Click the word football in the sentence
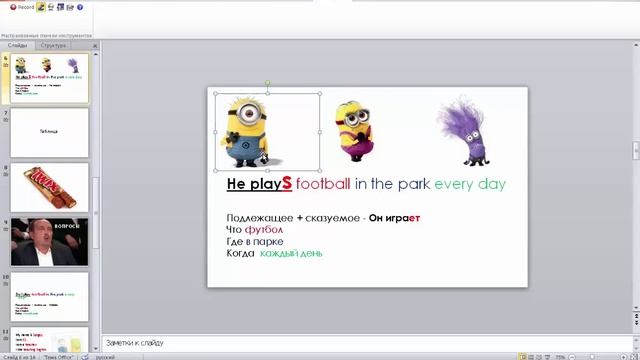The image size is (640, 360). point(323,184)
